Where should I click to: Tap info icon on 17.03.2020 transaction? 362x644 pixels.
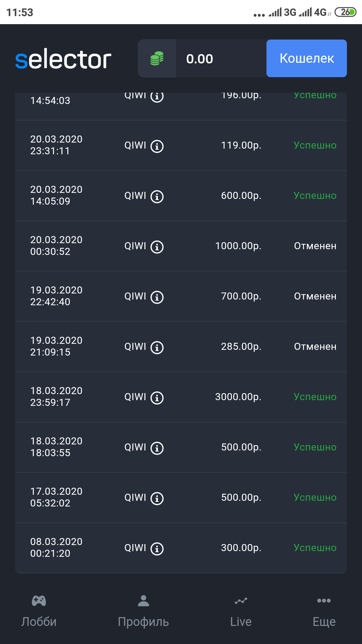[x=157, y=498]
